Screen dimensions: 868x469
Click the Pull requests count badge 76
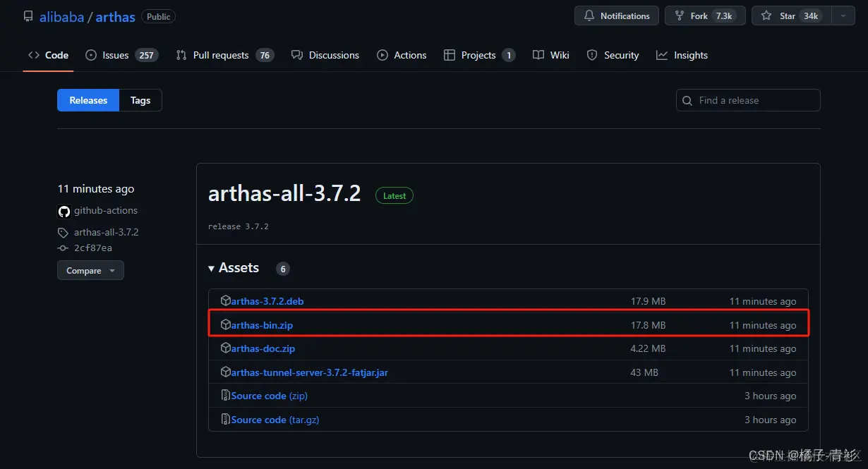click(x=265, y=55)
